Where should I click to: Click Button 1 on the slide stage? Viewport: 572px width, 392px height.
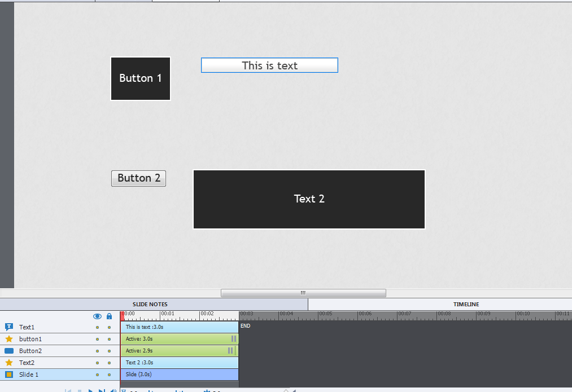pyautogui.click(x=141, y=78)
